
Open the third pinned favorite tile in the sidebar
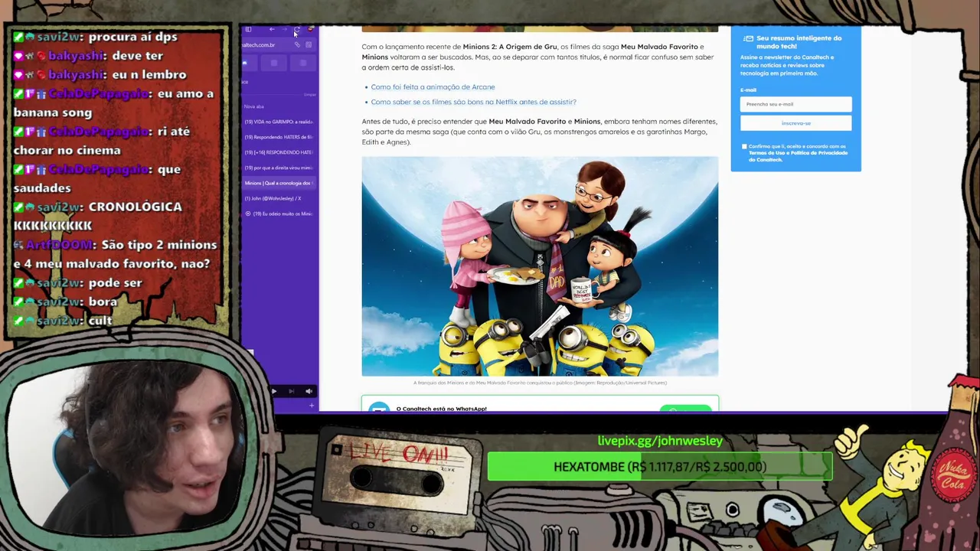[302, 63]
